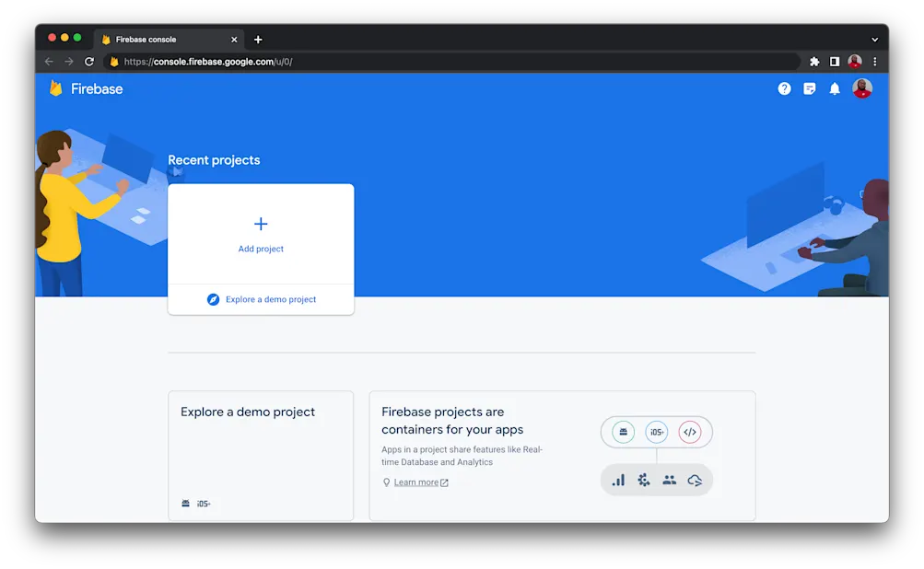
Task: Click the reload page icon
Action: point(89,61)
